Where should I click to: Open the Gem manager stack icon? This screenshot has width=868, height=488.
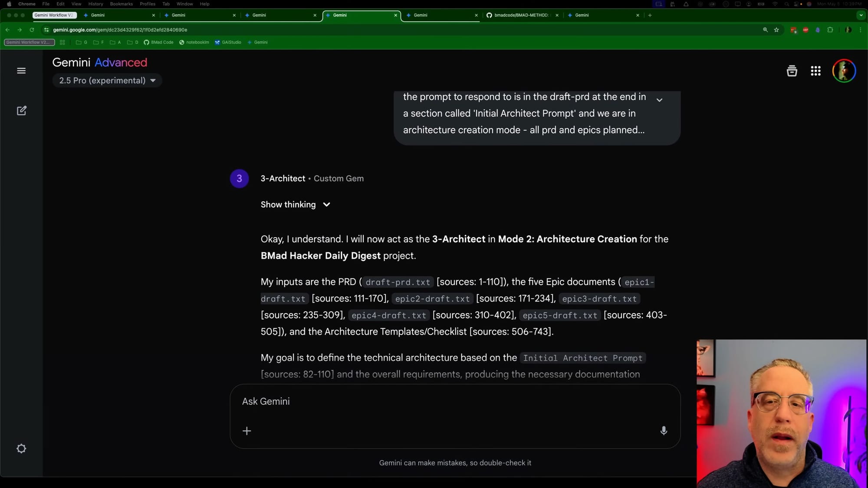point(792,71)
